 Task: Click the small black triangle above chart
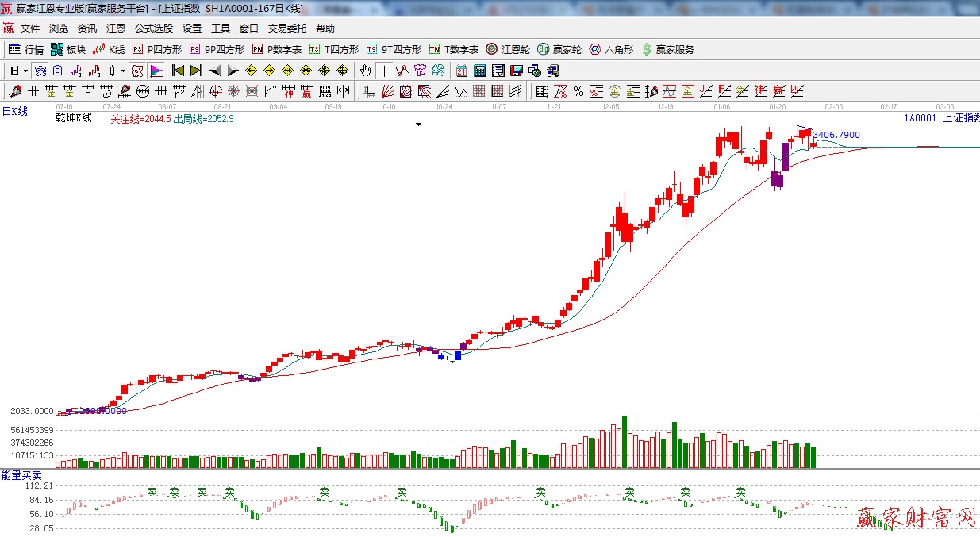(x=418, y=125)
